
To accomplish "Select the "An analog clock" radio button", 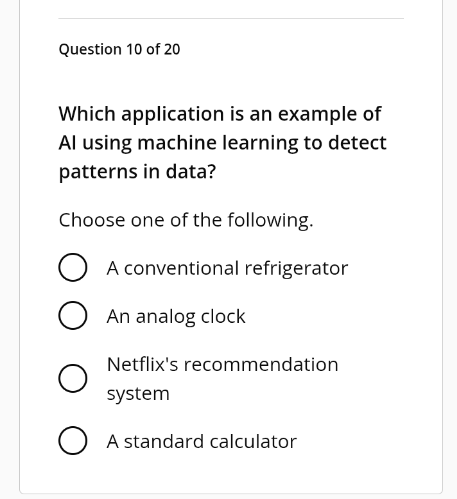I will coord(73,316).
